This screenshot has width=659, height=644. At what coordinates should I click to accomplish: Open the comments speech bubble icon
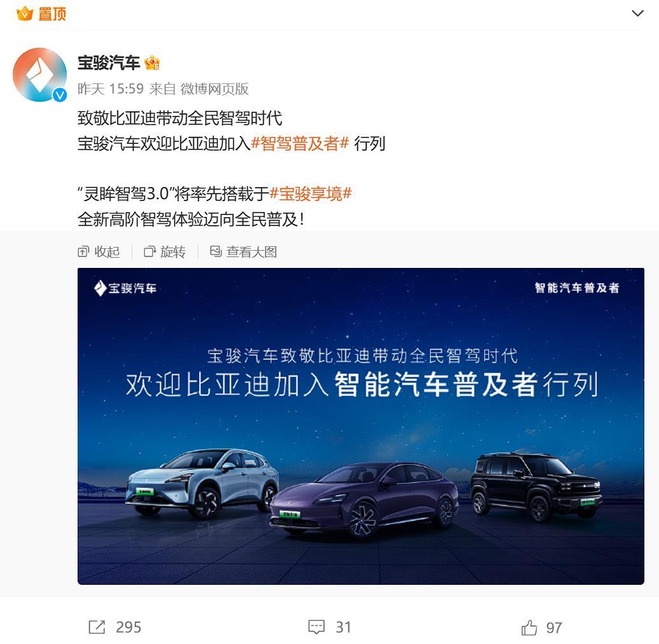pos(317,627)
